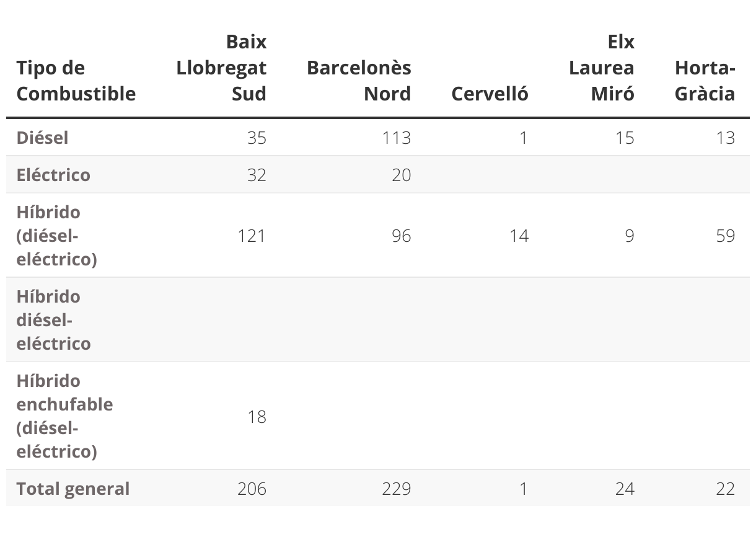Select the Cervelló column header
The width and height of the screenshot is (756, 537).
point(490,94)
